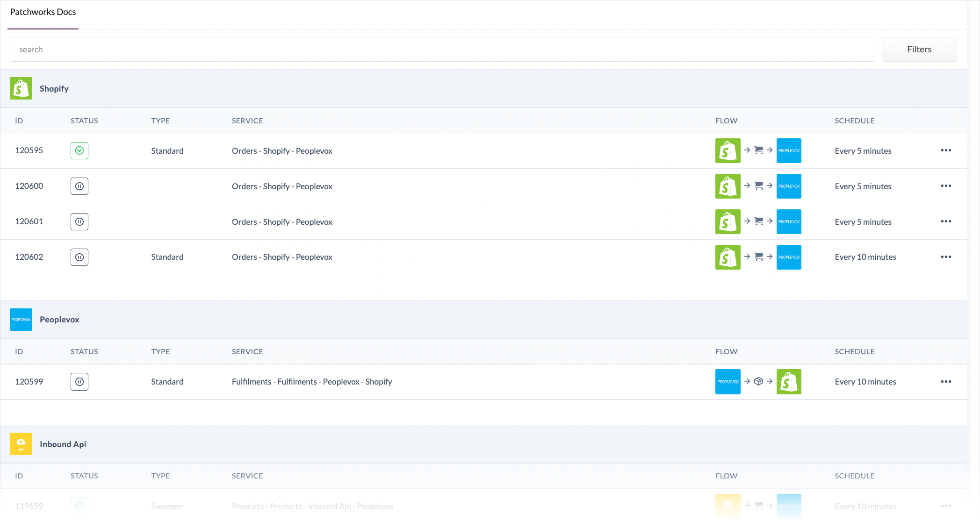Click into the search field
This screenshot has height=528, width=980.
(441, 49)
